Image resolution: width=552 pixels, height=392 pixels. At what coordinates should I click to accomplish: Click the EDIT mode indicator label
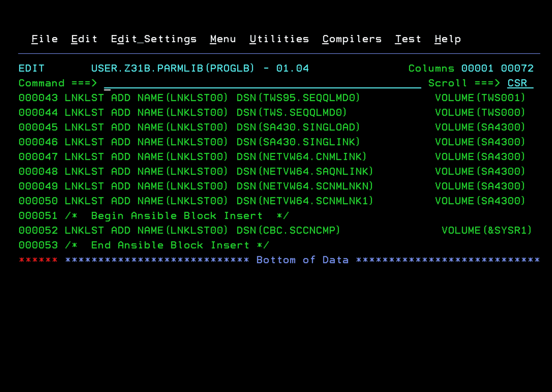(31, 68)
